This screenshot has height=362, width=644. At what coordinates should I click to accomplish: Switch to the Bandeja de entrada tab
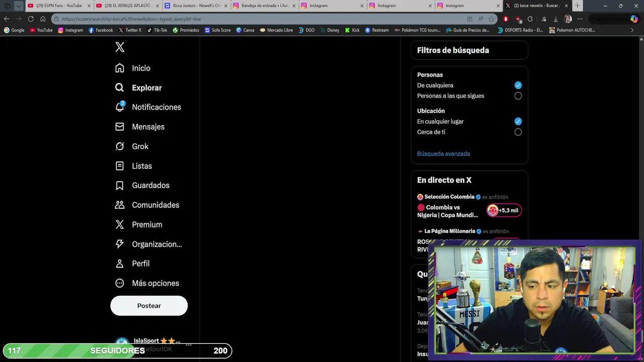pos(264,6)
